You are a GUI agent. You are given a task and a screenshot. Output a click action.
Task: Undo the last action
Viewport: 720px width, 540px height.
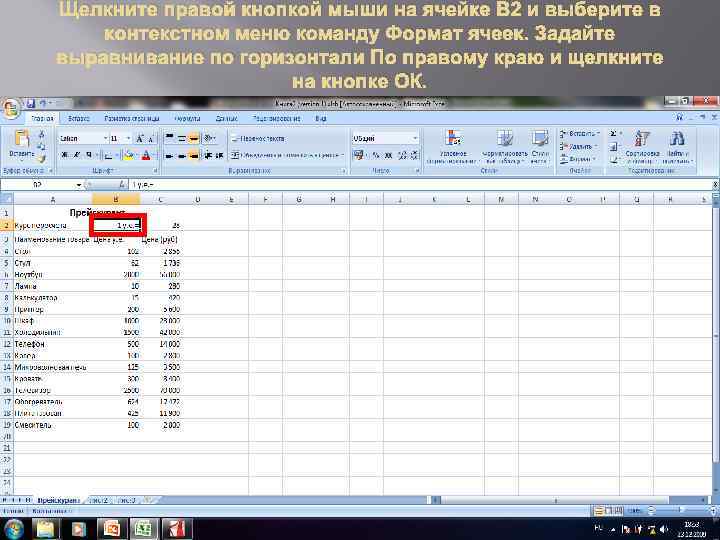click(x=43, y=103)
